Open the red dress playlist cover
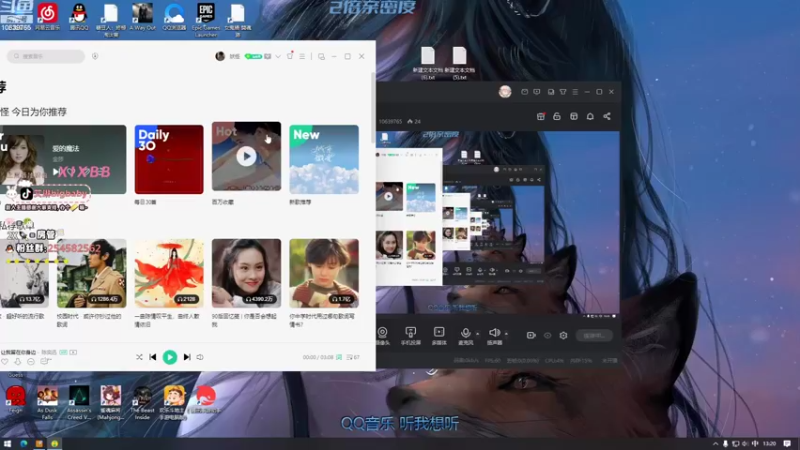Image resolution: width=800 pixels, height=450 pixels. pyautogui.click(x=169, y=273)
